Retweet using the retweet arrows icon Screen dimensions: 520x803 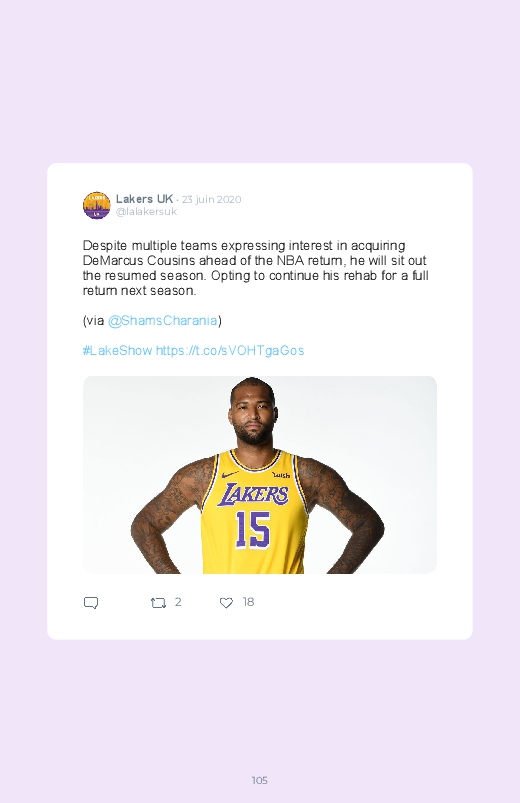pos(158,603)
